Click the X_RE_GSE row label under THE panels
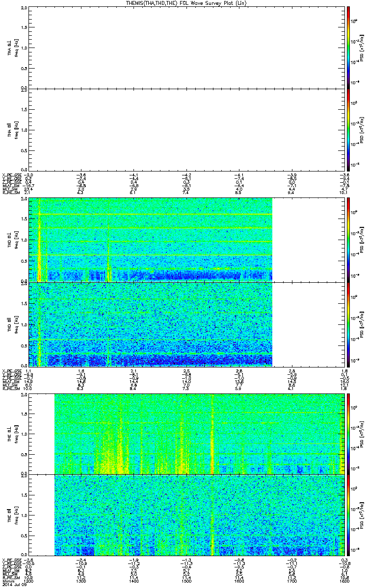 pyautogui.click(x=11, y=560)
